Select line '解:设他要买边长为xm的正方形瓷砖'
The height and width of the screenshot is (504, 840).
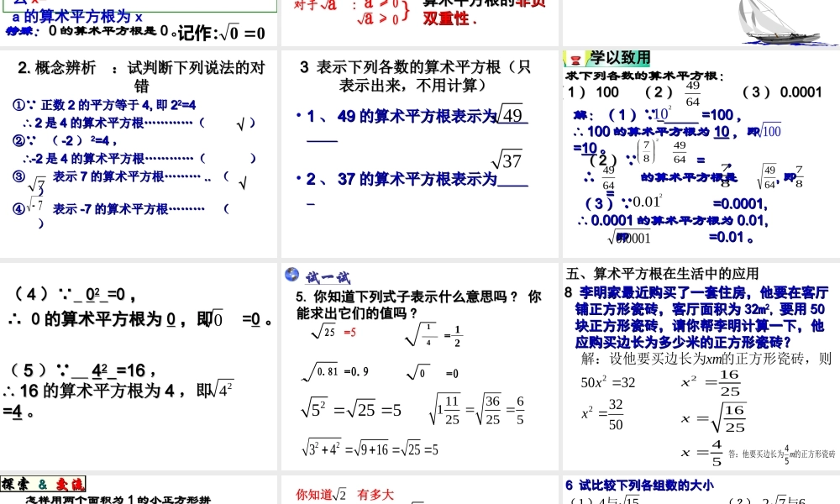click(706, 359)
